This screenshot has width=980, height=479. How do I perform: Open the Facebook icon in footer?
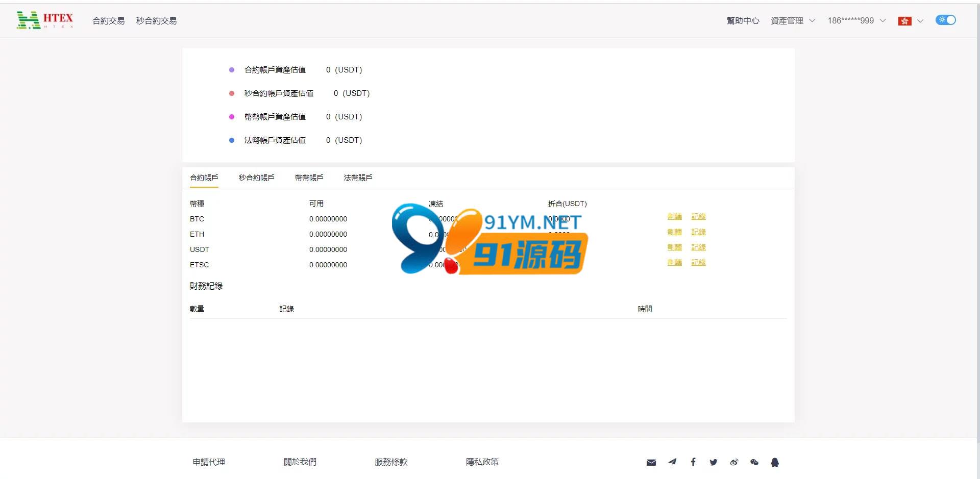pyautogui.click(x=693, y=462)
